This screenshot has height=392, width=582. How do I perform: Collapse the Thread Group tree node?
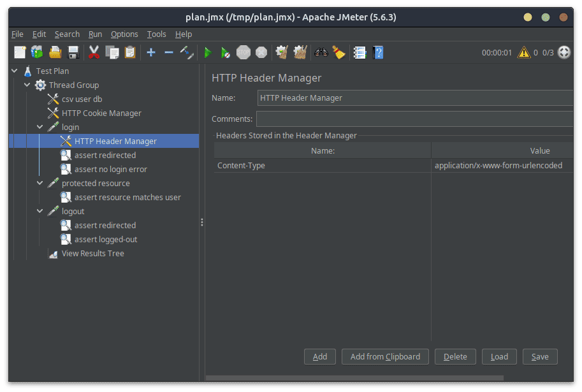(x=27, y=85)
